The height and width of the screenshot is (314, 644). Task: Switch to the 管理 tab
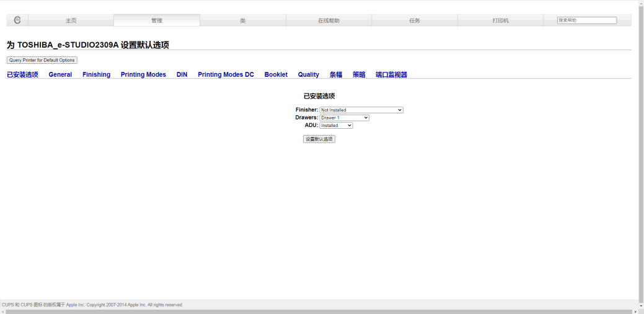pyautogui.click(x=157, y=20)
